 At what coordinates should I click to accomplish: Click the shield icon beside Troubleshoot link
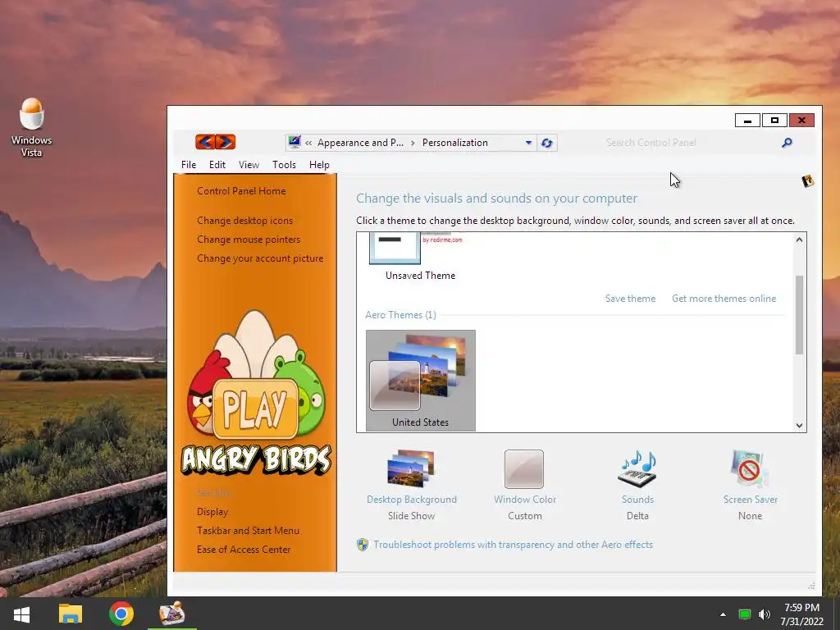363,545
